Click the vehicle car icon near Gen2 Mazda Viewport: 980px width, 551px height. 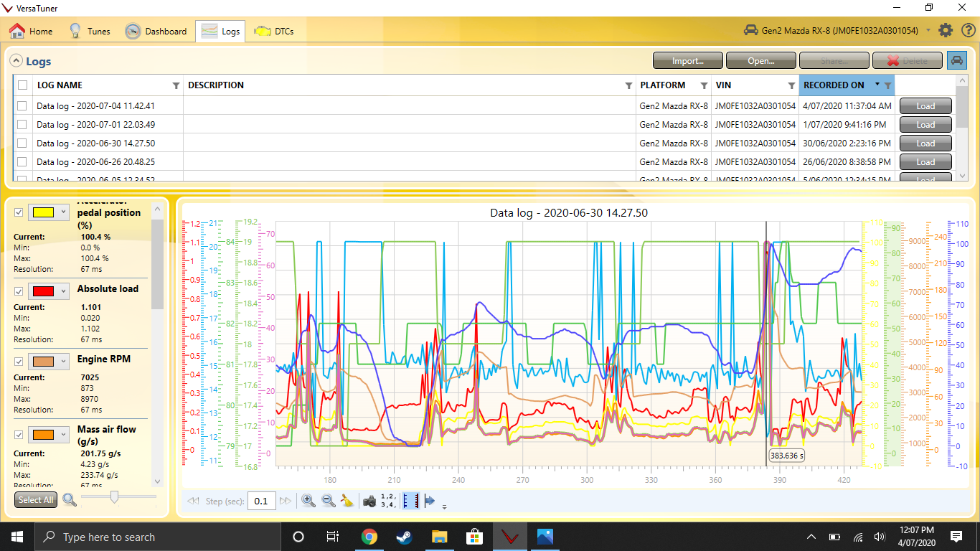tap(750, 30)
